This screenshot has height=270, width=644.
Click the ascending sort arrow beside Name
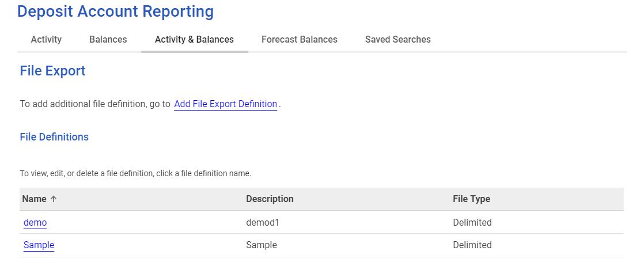coord(54,199)
